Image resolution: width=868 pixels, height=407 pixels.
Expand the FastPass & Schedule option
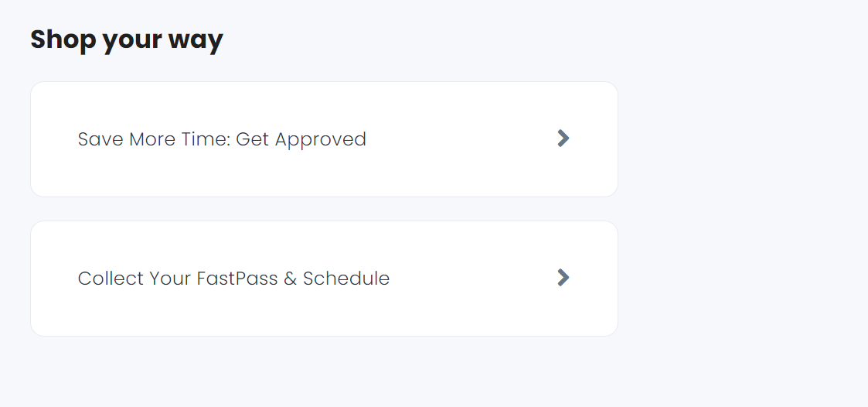[563, 278]
